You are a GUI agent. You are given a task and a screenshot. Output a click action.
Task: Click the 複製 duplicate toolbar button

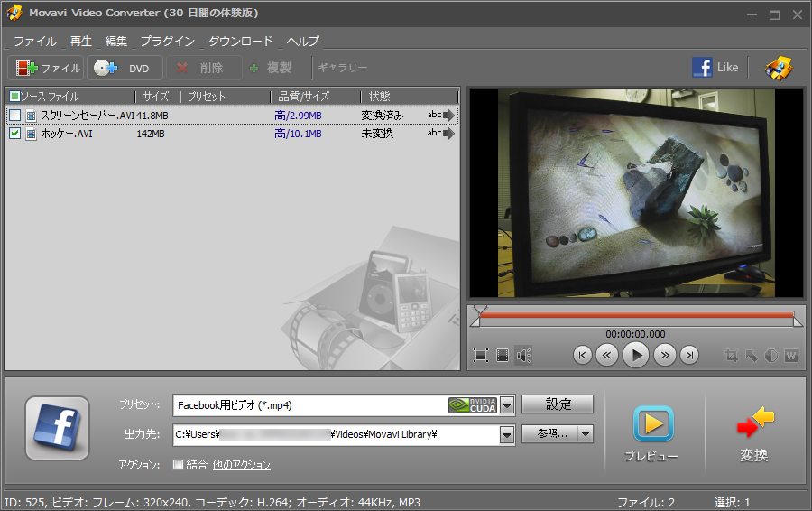pos(271,68)
